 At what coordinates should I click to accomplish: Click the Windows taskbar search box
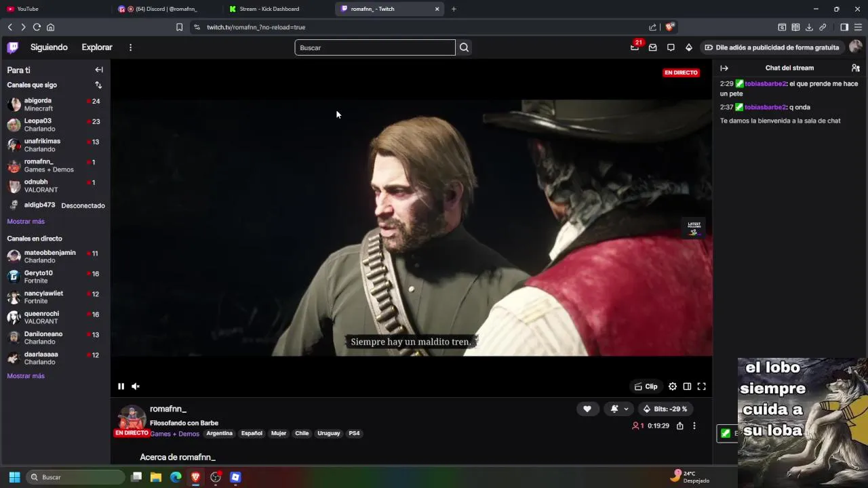point(75,477)
